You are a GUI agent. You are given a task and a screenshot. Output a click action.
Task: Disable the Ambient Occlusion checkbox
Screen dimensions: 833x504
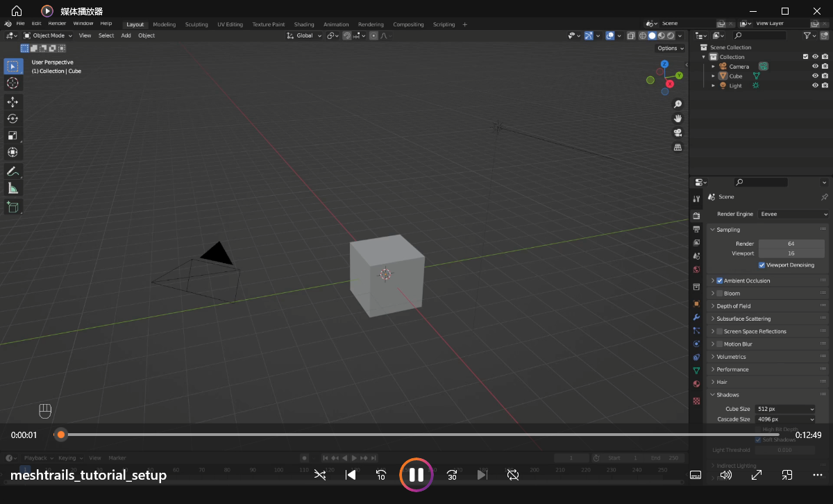(720, 280)
